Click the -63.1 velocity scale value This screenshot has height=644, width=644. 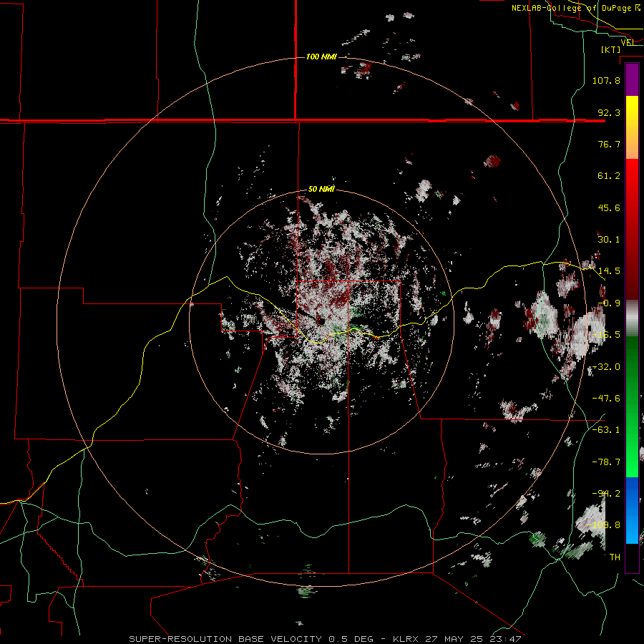click(x=606, y=430)
